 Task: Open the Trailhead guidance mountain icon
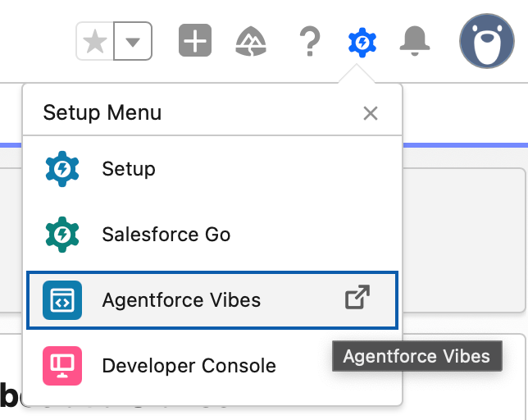[251, 41]
